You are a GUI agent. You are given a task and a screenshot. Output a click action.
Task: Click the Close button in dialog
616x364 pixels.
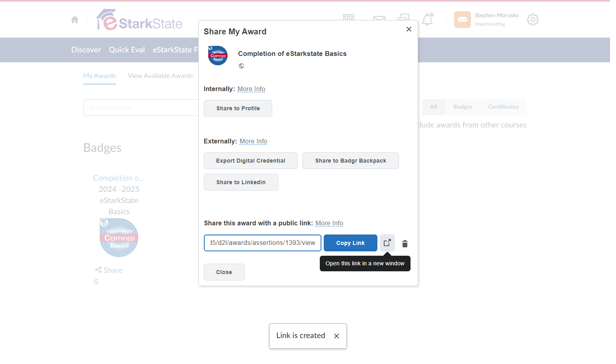click(224, 272)
